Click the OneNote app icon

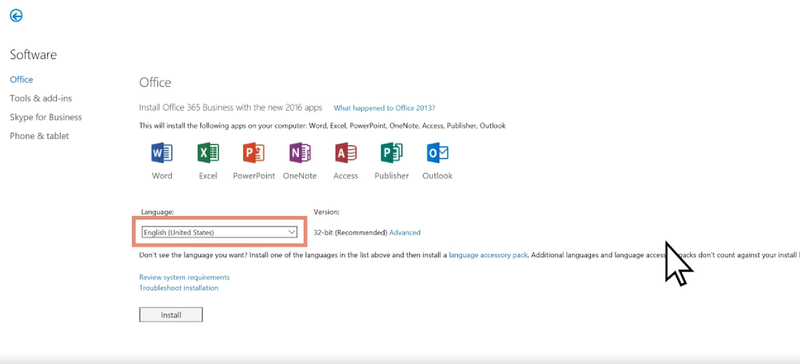tap(299, 153)
